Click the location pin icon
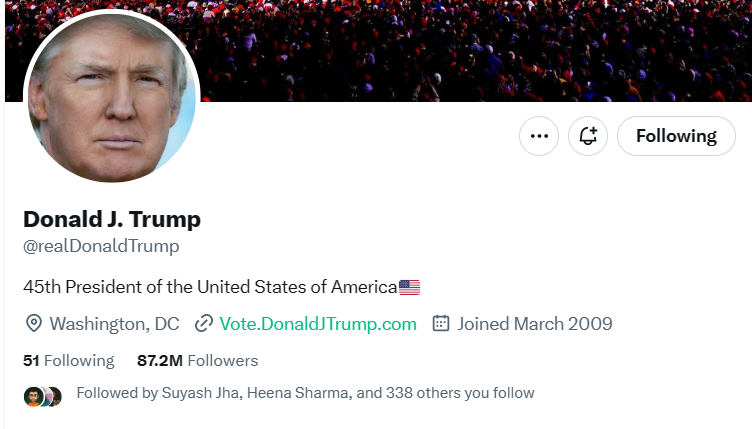752x429 pixels. [x=34, y=324]
